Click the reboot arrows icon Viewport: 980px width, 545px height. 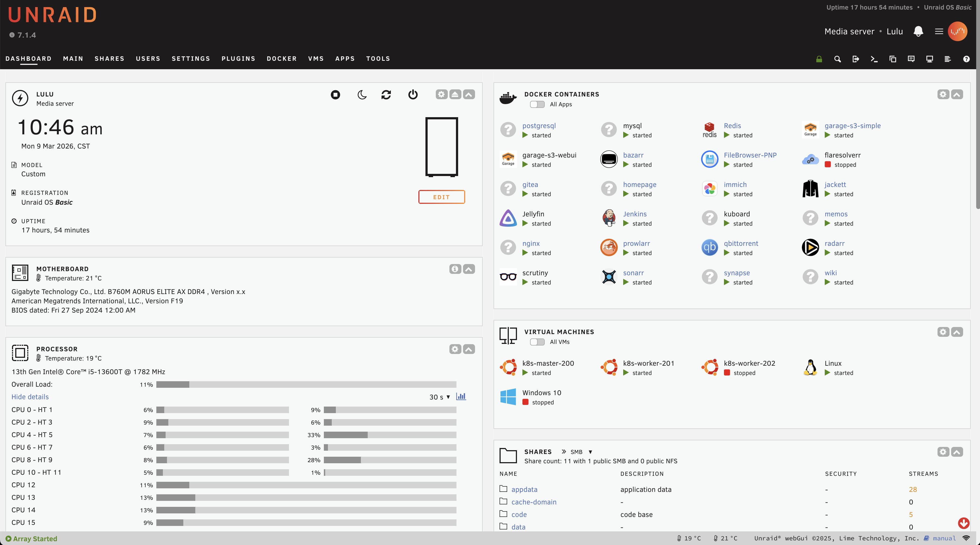[x=386, y=94]
